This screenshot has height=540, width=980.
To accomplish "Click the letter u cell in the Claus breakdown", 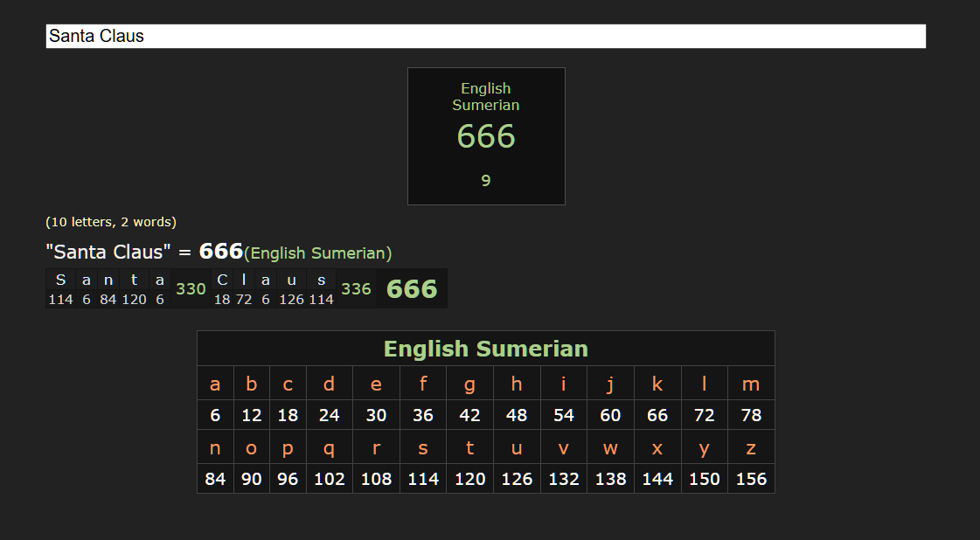I will click(291, 280).
